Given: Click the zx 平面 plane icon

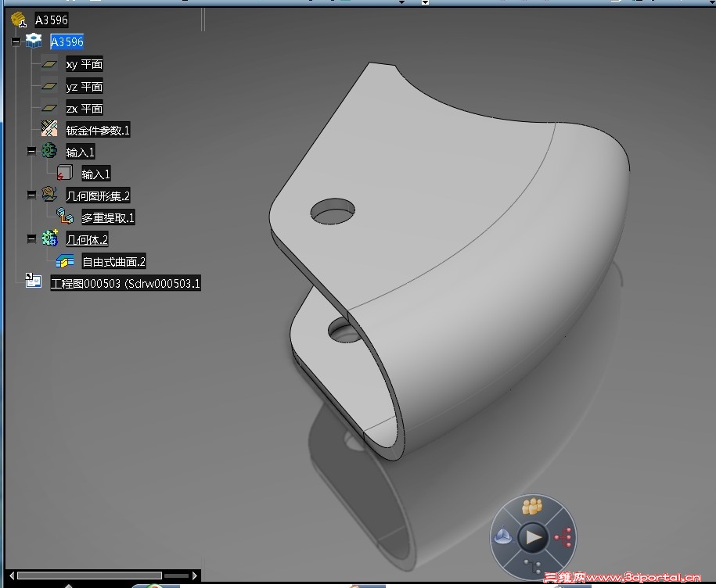Looking at the screenshot, I should 49,108.
